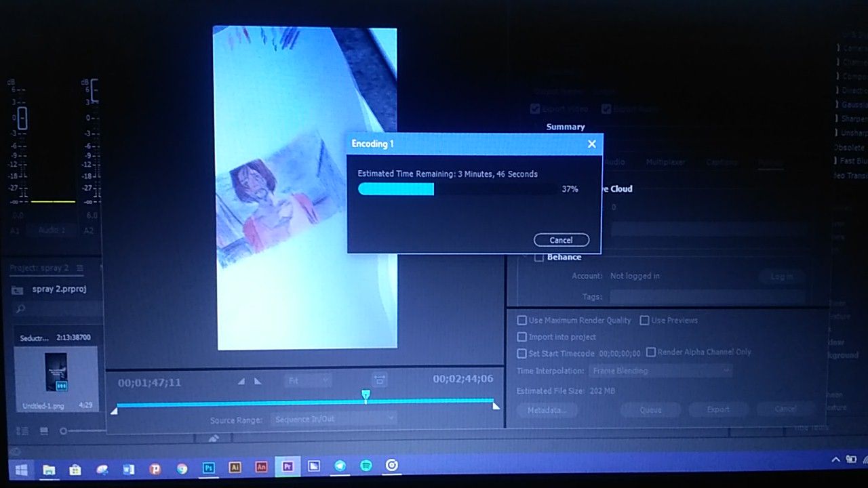This screenshot has width=868, height=488.
Task: Cancel the Encoding 1 progress dialog
Action: [561, 240]
